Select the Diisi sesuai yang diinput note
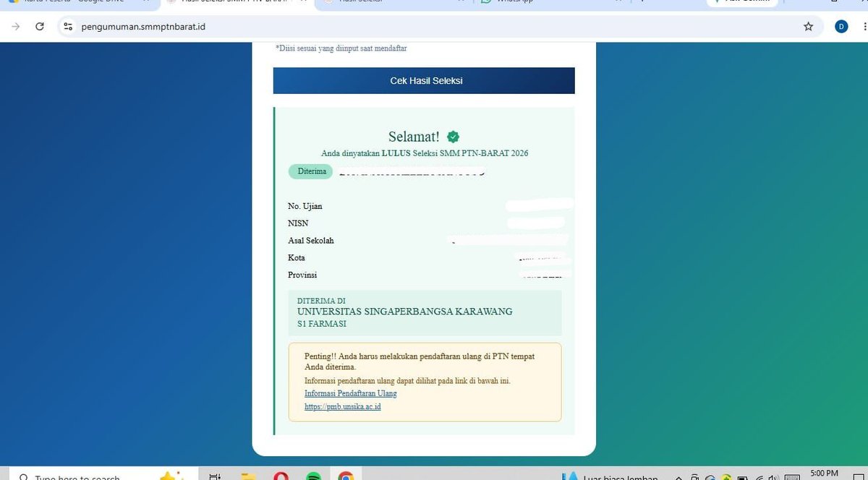Screen dimensions: 868x480 pos(341,48)
